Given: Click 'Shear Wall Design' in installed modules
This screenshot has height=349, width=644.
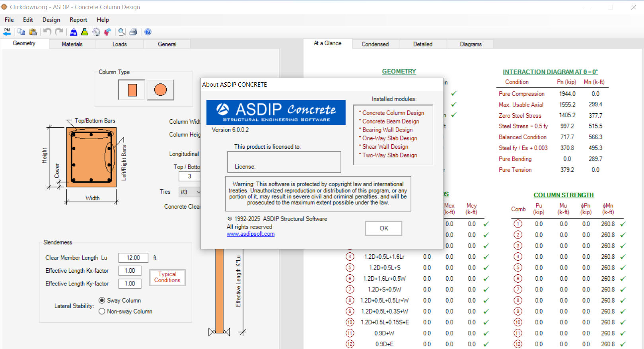Looking at the screenshot, I should pyautogui.click(x=385, y=147).
